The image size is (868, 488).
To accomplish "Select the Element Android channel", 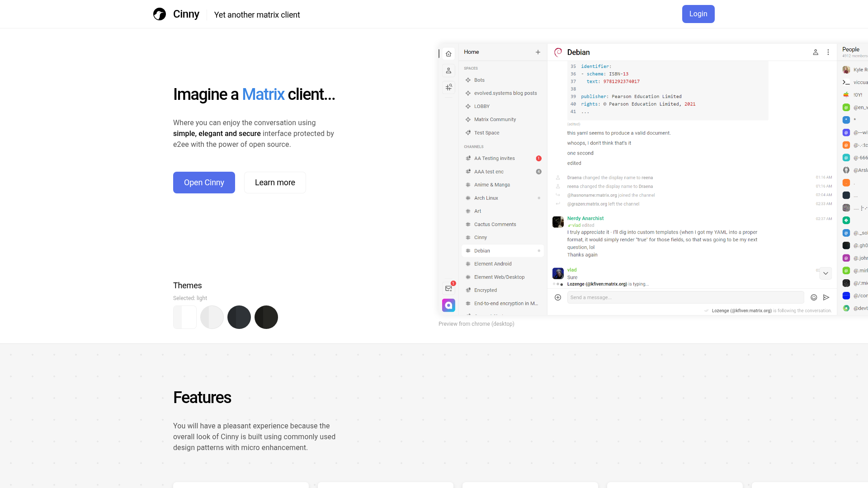I will pos(502,264).
